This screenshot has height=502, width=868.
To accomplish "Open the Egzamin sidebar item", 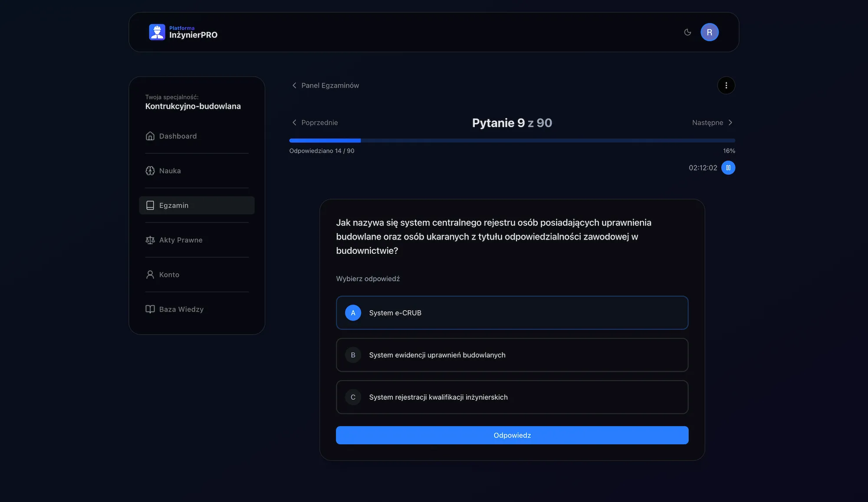I will (x=197, y=205).
